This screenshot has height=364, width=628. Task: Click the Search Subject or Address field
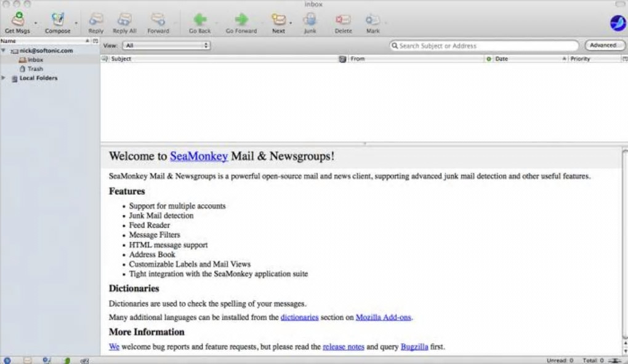(x=484, y=45)
